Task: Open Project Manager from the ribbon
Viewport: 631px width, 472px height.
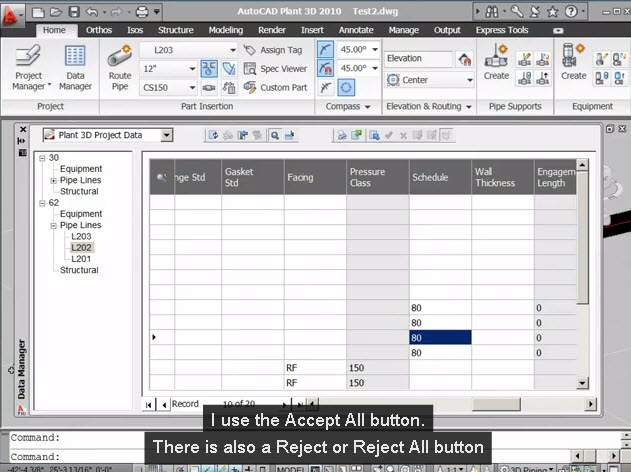Action: point(29,68)
